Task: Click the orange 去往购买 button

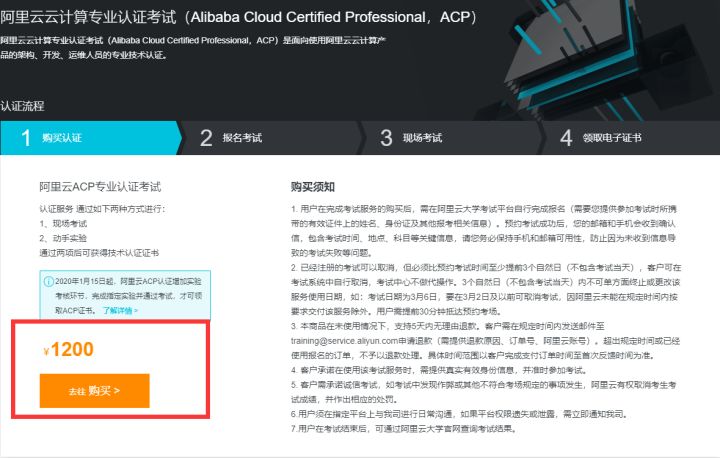Action: coord(95,391)
